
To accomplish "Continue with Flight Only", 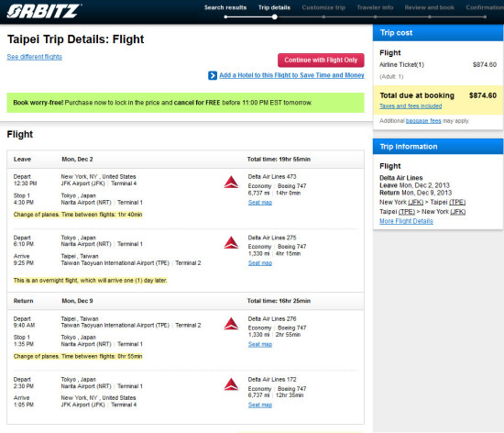I will point(321,61).
